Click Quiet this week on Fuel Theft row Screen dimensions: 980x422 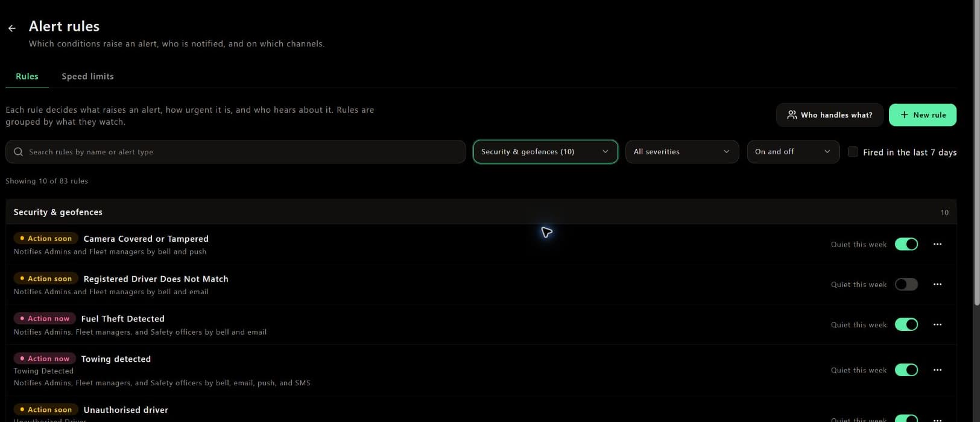point(859,324)
